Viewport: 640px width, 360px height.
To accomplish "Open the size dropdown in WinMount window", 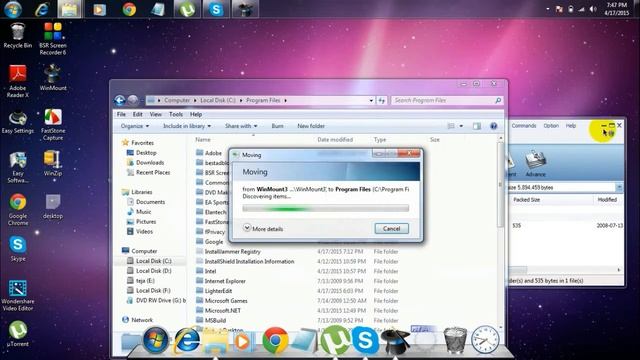I will pos(619,187).
